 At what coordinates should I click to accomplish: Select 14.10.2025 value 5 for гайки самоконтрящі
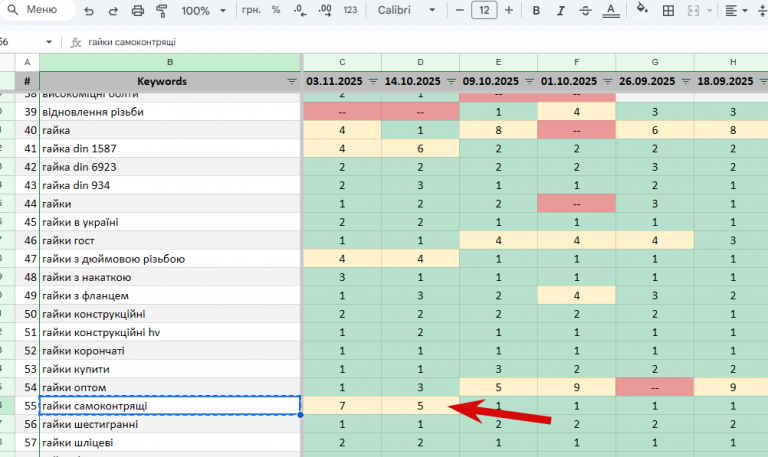tap(420, 406)
